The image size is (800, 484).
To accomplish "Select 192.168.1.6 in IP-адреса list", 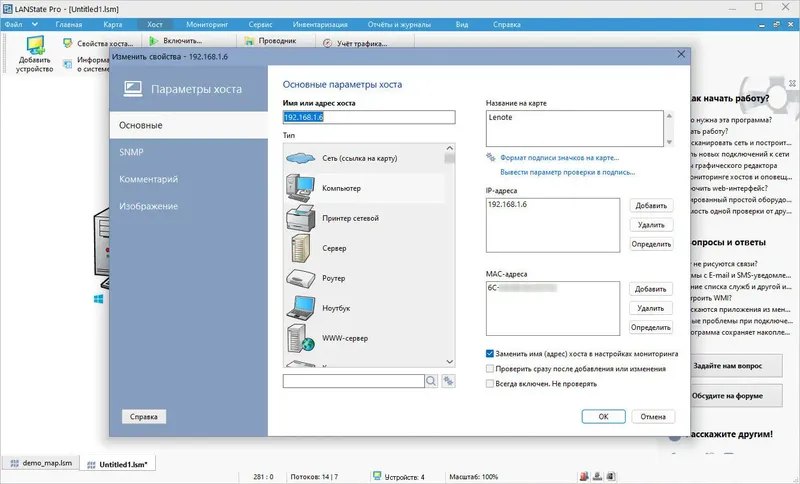I will pos(507,205).
